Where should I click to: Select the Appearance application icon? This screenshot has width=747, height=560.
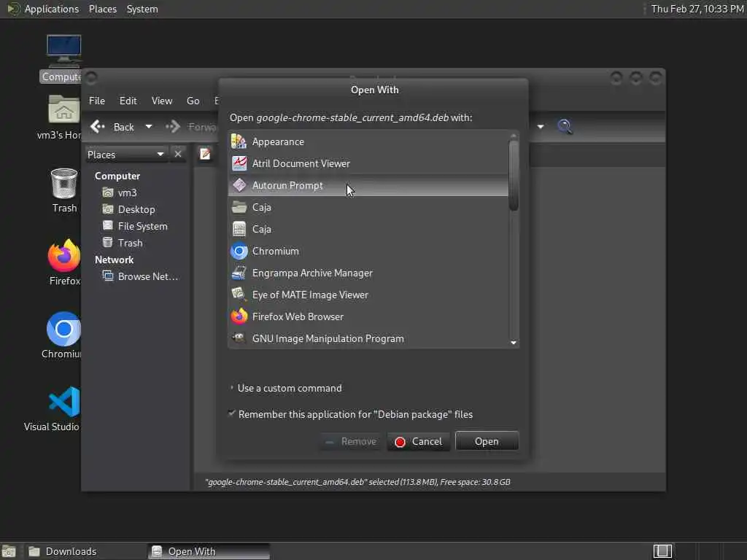(x=239, y=141)
